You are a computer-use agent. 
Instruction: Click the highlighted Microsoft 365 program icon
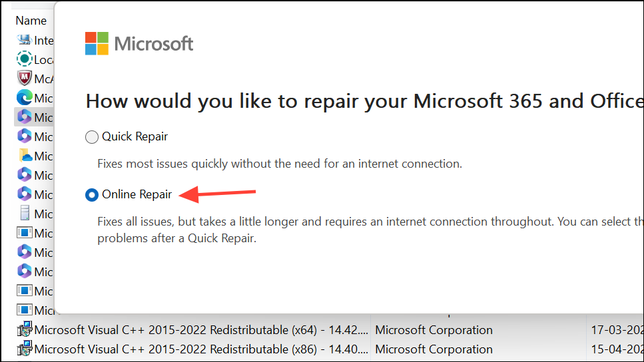[x=25, y=117]
